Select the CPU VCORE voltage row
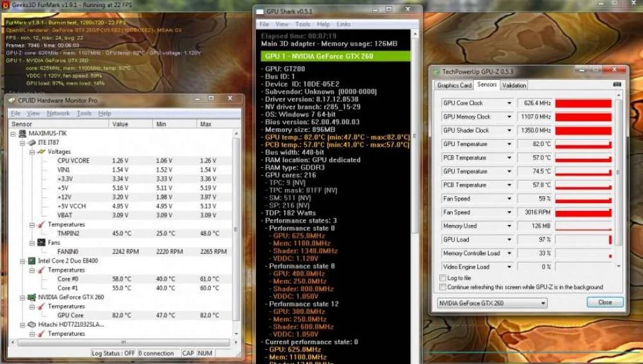643x364 pixels. [121, 161]
